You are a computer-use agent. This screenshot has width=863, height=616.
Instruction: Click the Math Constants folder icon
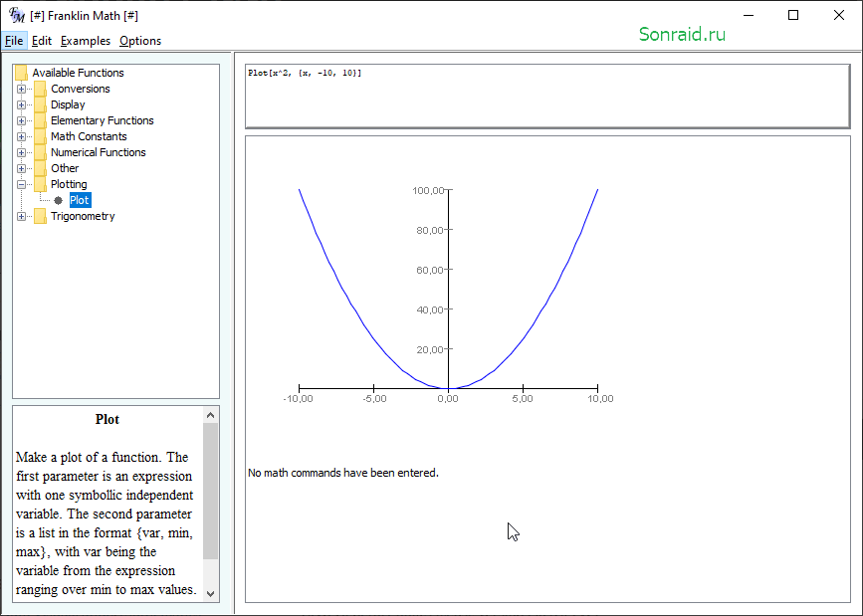click(40, 136)
